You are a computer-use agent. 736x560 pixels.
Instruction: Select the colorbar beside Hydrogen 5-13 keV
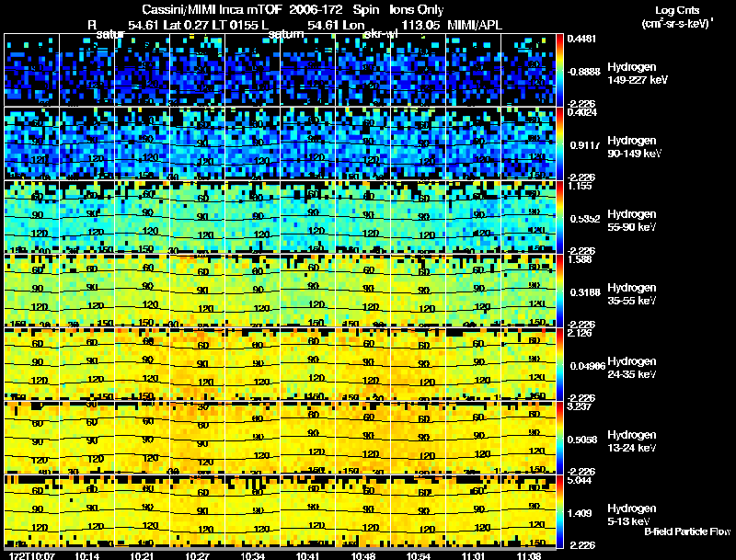[x=559, y=511]
